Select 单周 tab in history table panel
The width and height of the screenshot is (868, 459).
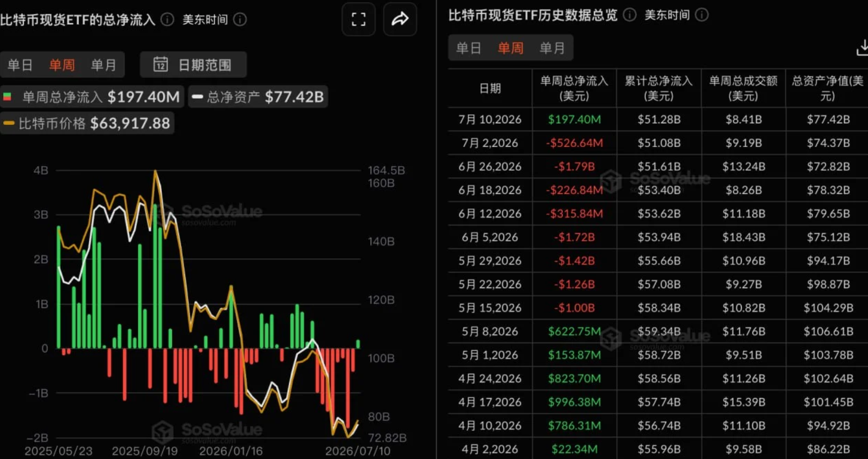pos(510,48)
